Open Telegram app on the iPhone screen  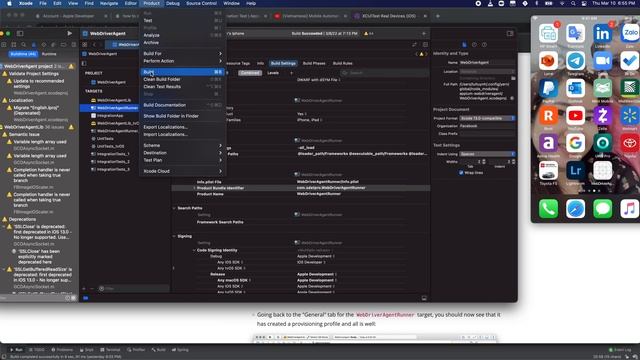click(576, 61)
